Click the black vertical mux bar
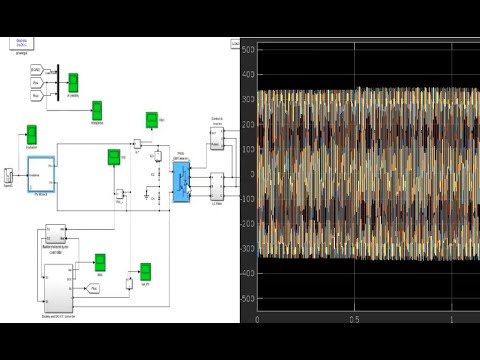The height and width of the screenshot is (360, 480). [x=58, y=82]
